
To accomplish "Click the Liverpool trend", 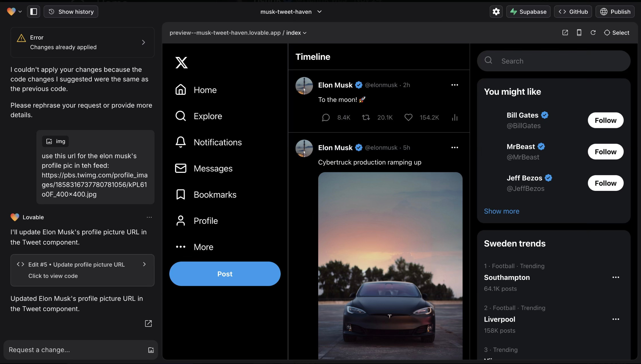I will pyautogui.click(x=500, y=319).
